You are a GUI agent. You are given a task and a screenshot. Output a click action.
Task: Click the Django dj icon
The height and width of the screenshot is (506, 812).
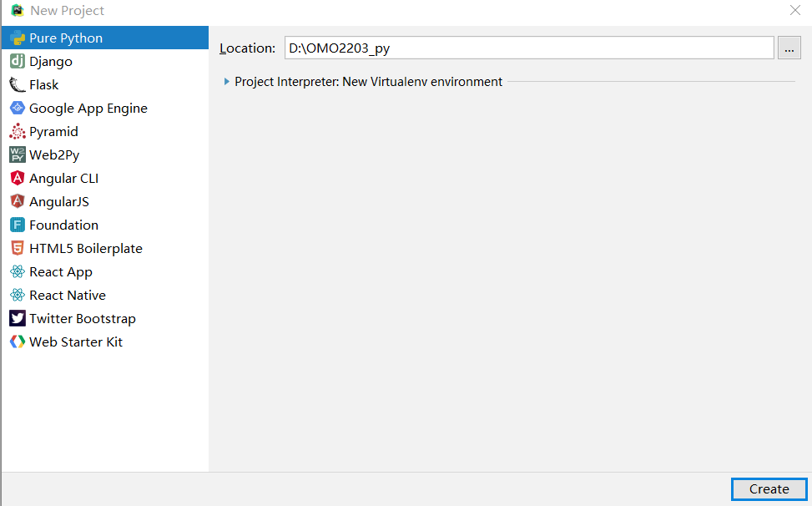click(17, 61)
